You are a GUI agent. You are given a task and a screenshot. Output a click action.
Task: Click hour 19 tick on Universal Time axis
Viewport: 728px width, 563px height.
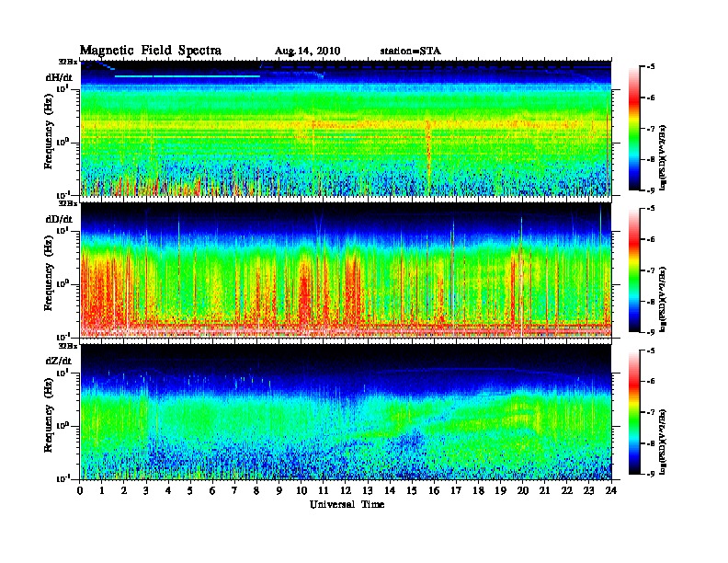tap(500, 490)
